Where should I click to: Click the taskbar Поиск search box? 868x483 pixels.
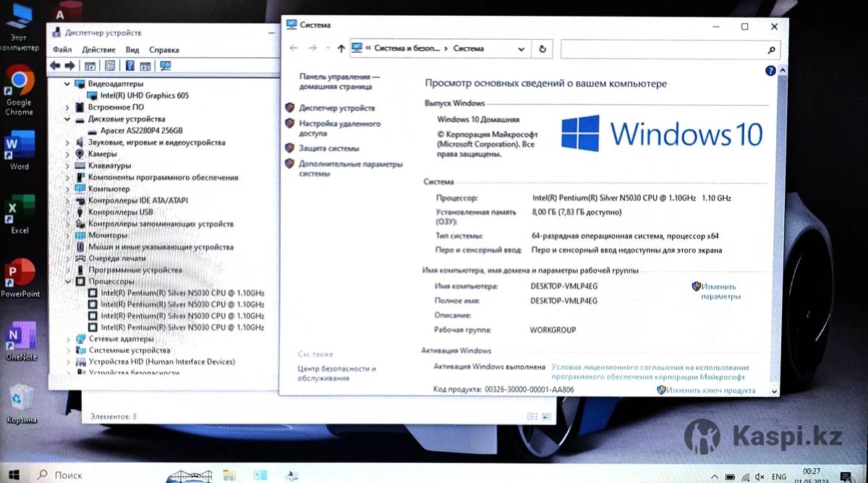click(x=93, y=475)
